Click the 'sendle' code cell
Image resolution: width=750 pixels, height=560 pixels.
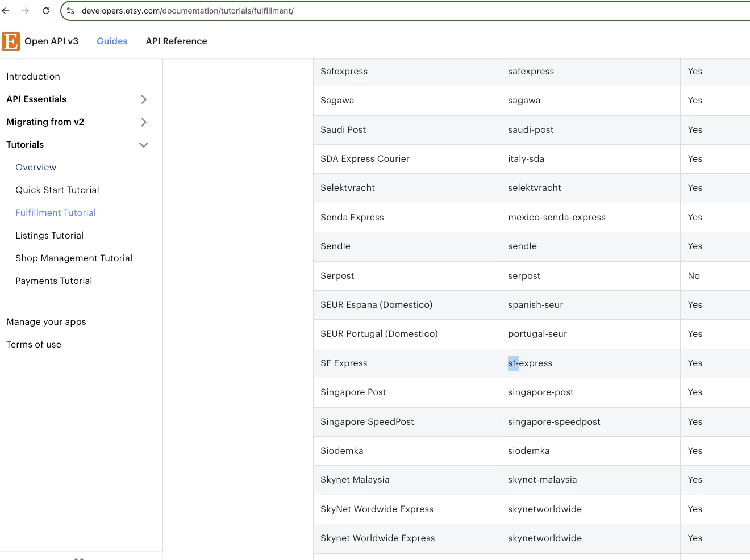tap(590, 246)
